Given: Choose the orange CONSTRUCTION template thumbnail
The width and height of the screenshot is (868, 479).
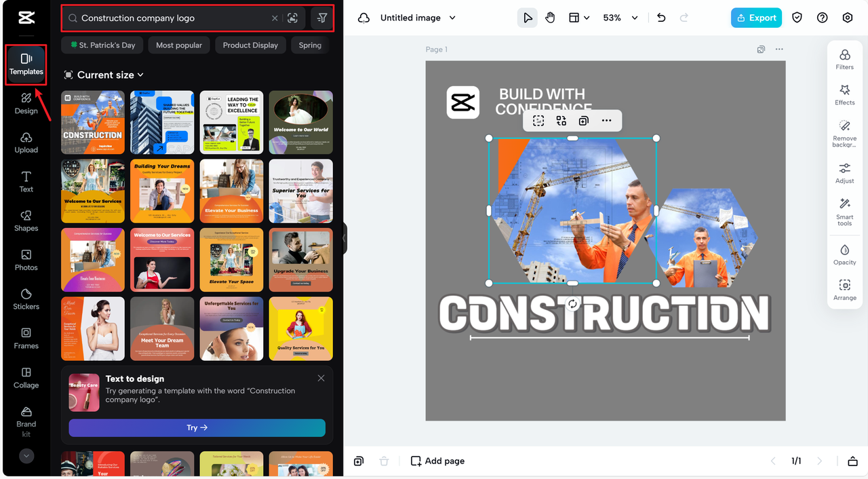Looking at the screenshot, I should tap(93, 123).
